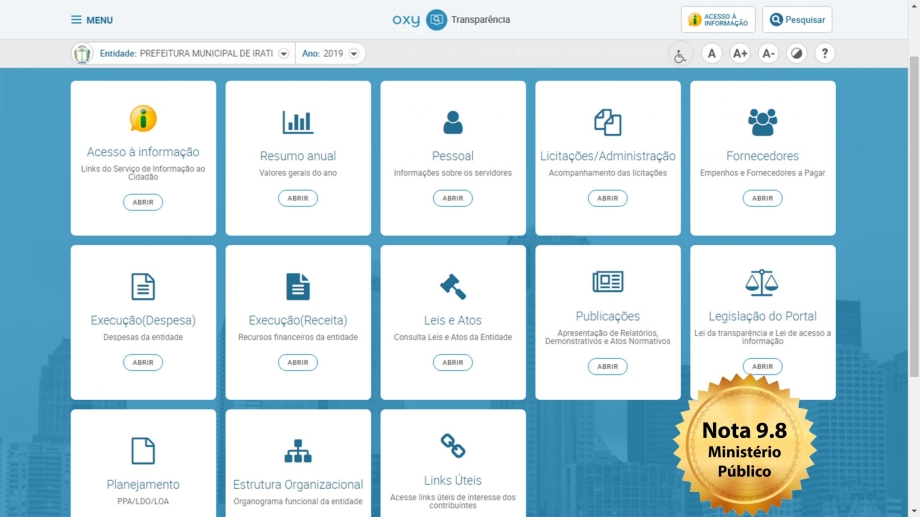
Task: Click the Fornecedores card title
Action: point(762,156)
